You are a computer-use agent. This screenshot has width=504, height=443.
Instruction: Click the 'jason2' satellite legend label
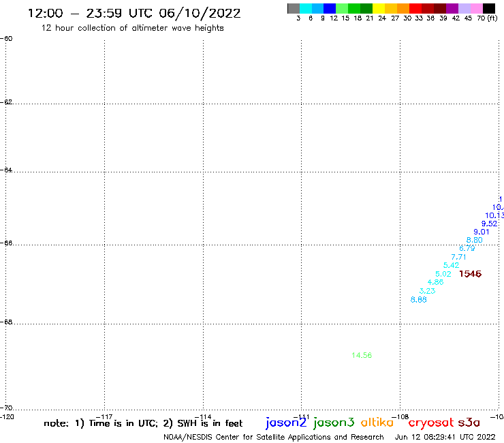tap(286, 423)
